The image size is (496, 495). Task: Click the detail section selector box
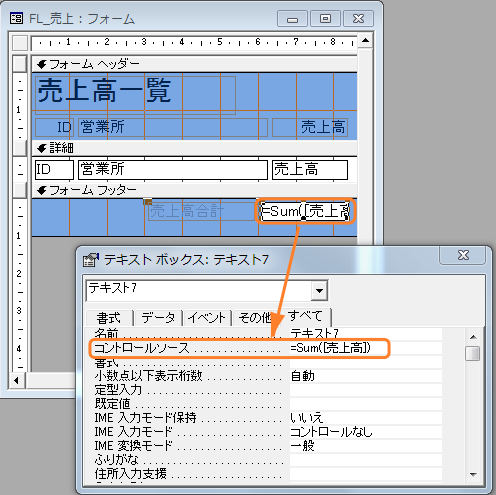point(20,148)
